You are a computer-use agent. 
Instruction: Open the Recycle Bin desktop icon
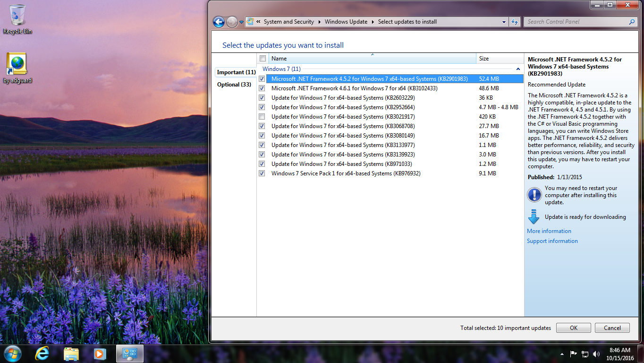(17, 19)
